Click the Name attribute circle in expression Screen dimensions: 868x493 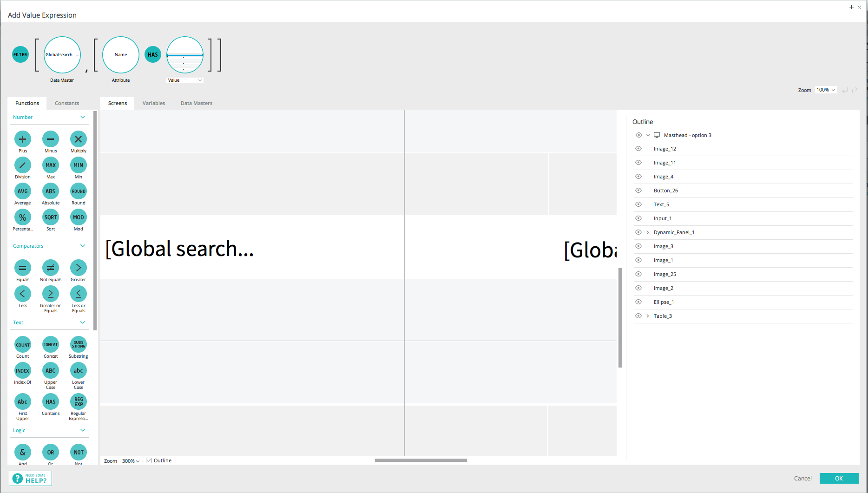coord(121,55)
